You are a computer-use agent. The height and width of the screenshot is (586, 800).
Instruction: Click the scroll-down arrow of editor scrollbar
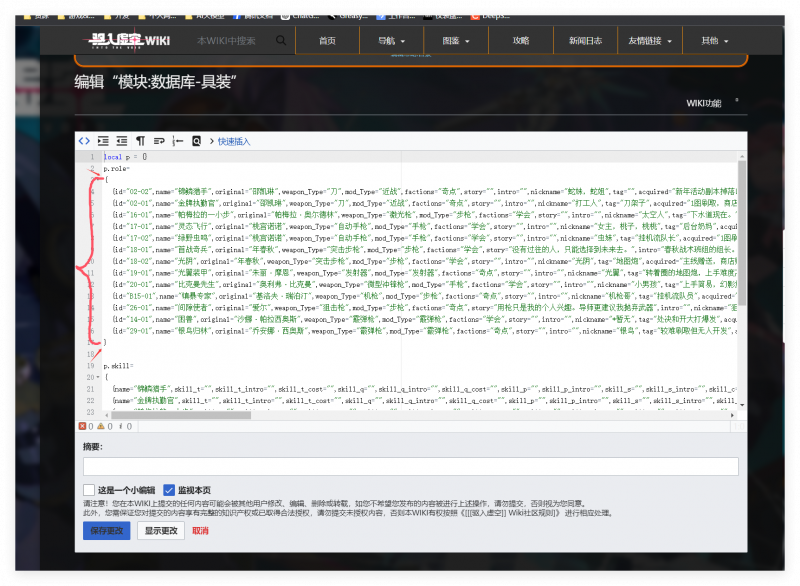[742, 405]
